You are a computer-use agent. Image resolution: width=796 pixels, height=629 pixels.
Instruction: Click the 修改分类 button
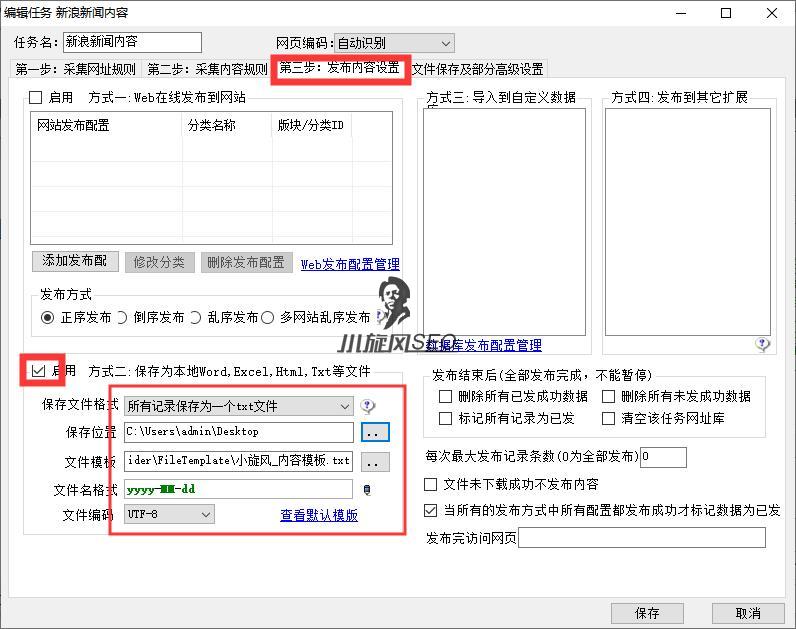pos(159,262)
